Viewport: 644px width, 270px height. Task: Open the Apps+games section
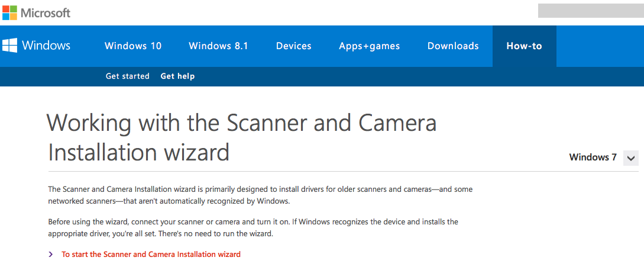369,46
